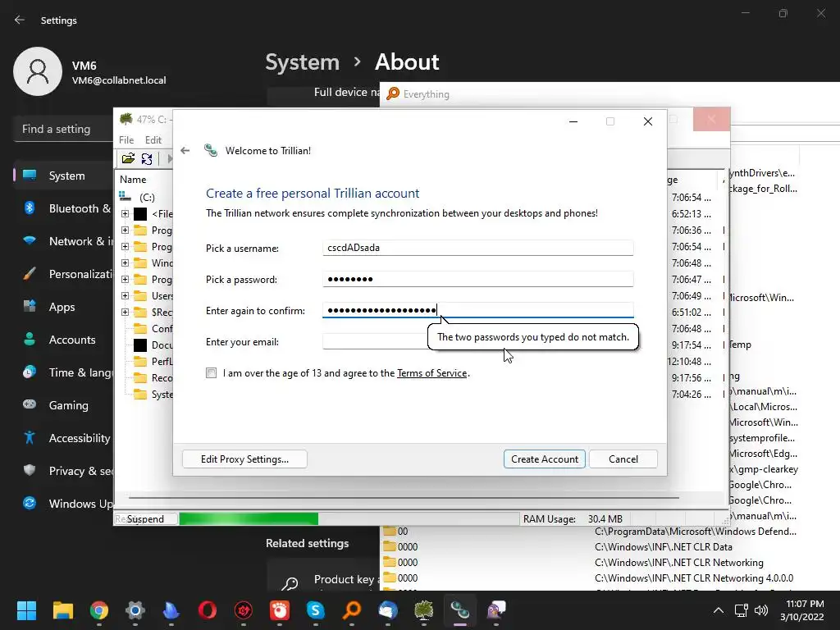Expand the Prog folder above Users
This screenshot has width=840, height=630.
(x=125, y=279)
